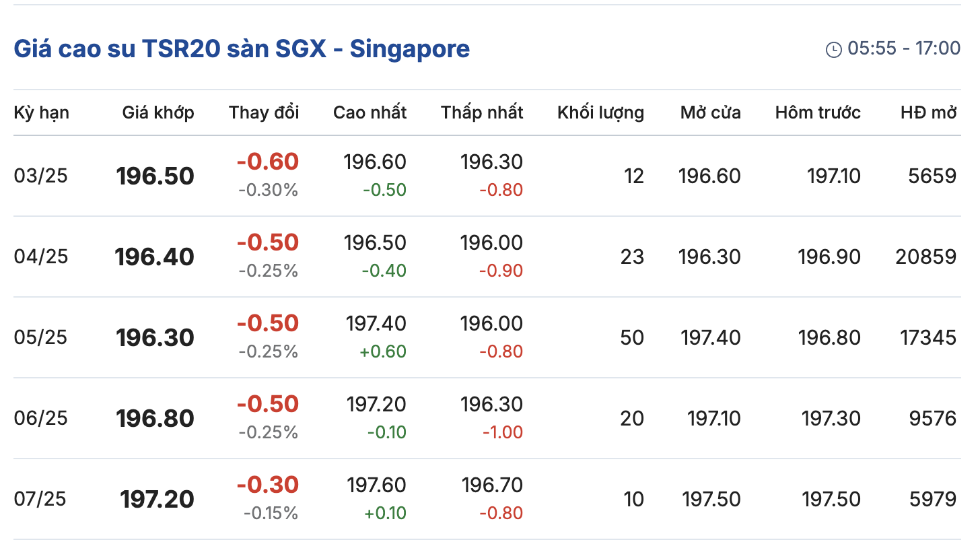Click the 'HĐ mở' column header
This screenshot has width=980, height=540.
pos(928,112)
